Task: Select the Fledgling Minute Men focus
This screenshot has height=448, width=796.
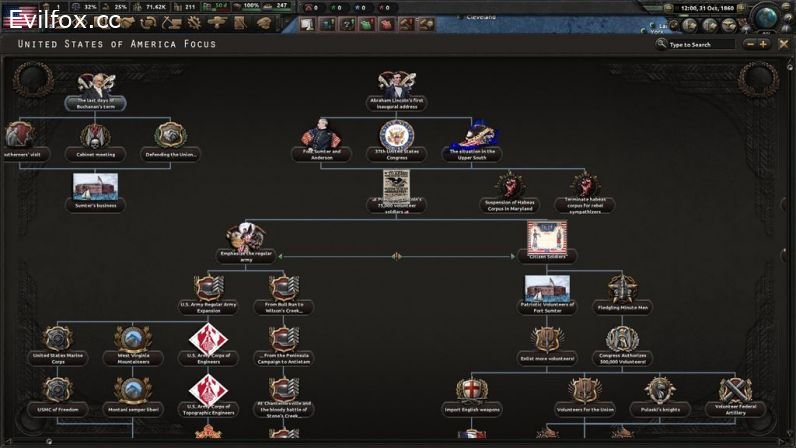Action: pyautogui.click(x=622, y=290)
